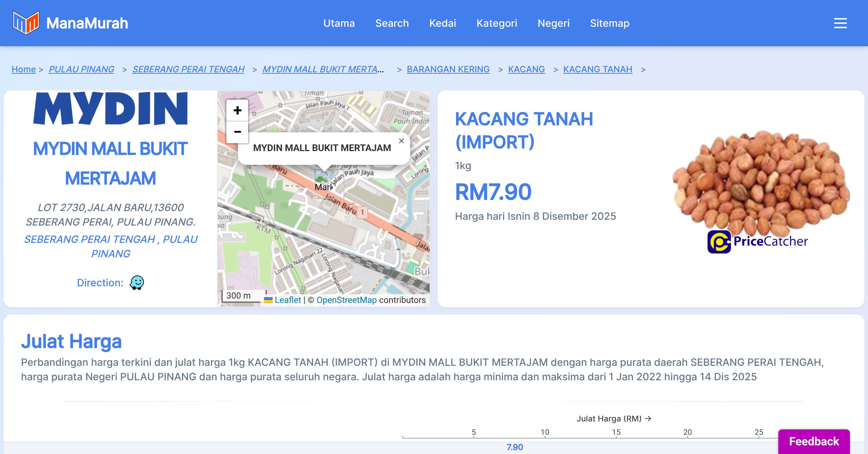Click the MYDIN store logo
Viewport: 868px width, 454px height.
pyautogui.click(x=110, y=108)
